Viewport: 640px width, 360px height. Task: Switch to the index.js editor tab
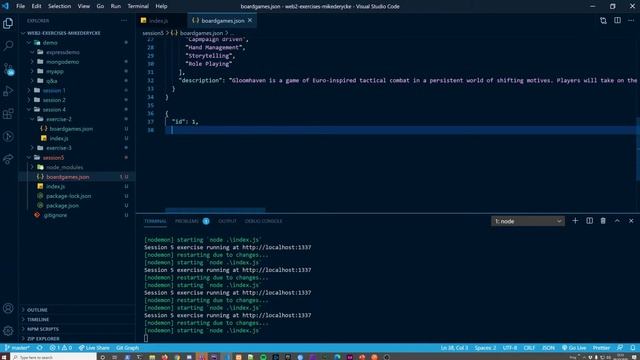[158, 20]
